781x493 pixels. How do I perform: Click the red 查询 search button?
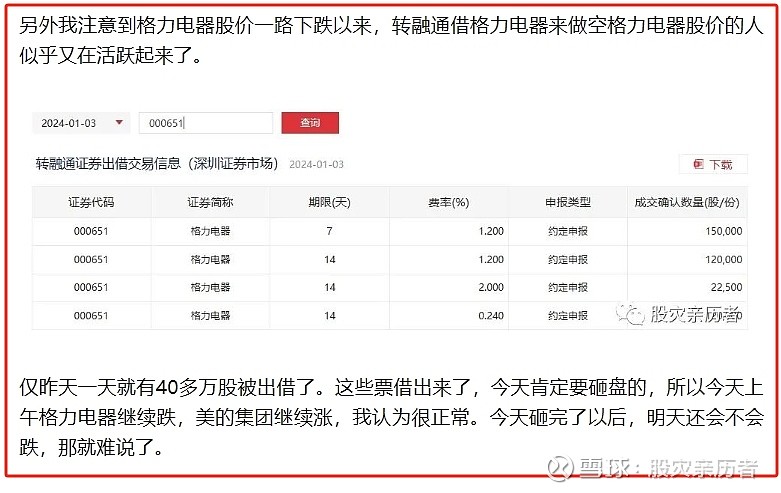click(310, 123)
